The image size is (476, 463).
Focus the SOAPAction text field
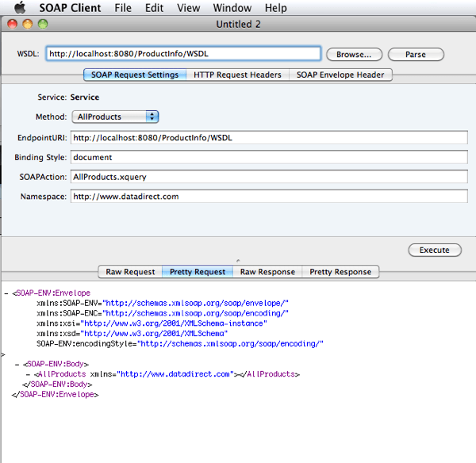pos(268,176)
